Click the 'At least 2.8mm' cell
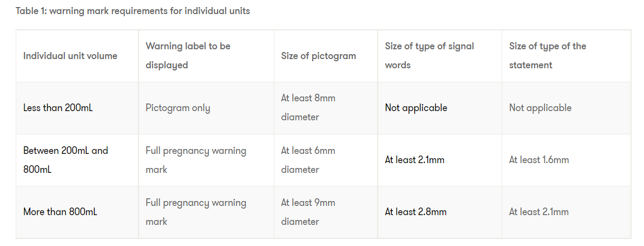 [x=416, y=212]
